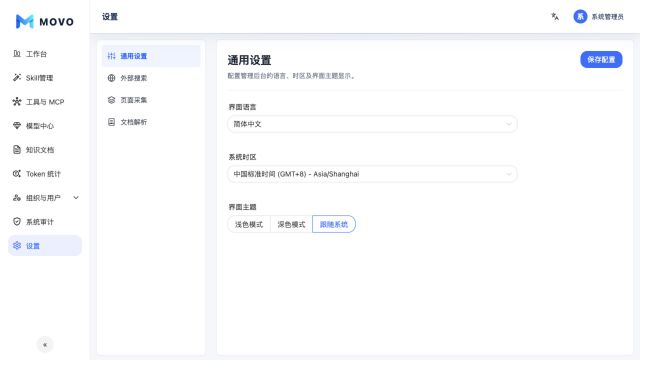This screenshot has width=658, height=378.
Task: Click the 外部搜索 globe icon
Action: [x=111, y=78]
